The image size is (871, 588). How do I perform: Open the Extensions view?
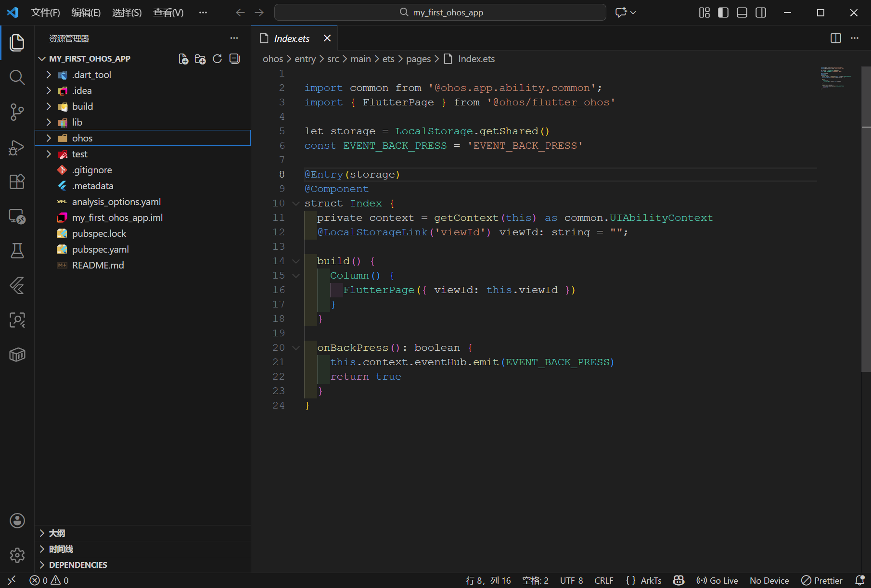(x=17, y=181)
